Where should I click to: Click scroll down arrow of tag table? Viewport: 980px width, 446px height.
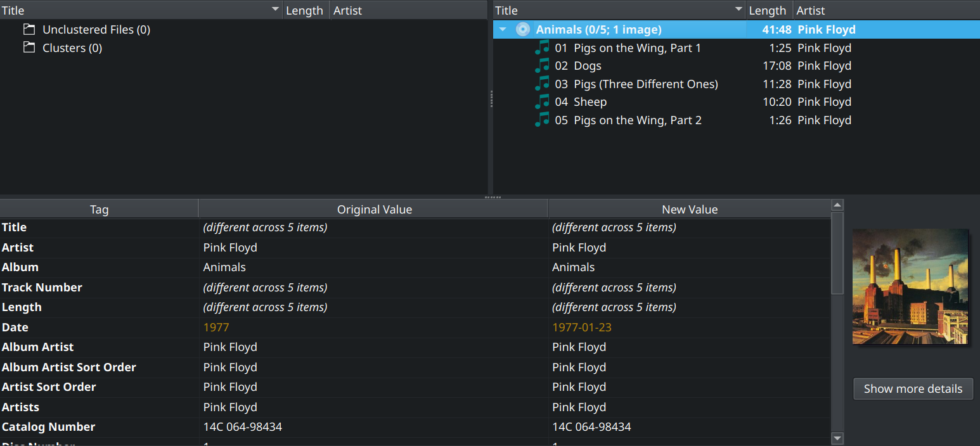837,438
